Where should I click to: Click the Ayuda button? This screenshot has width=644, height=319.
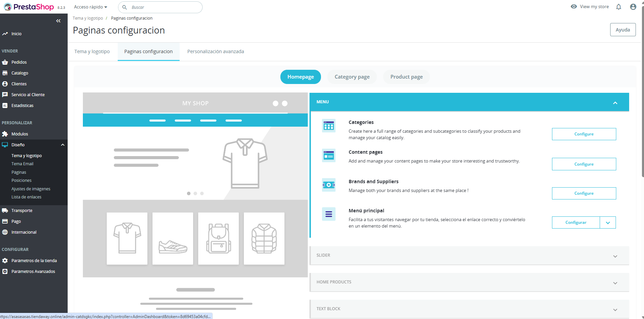click(623, 30)
